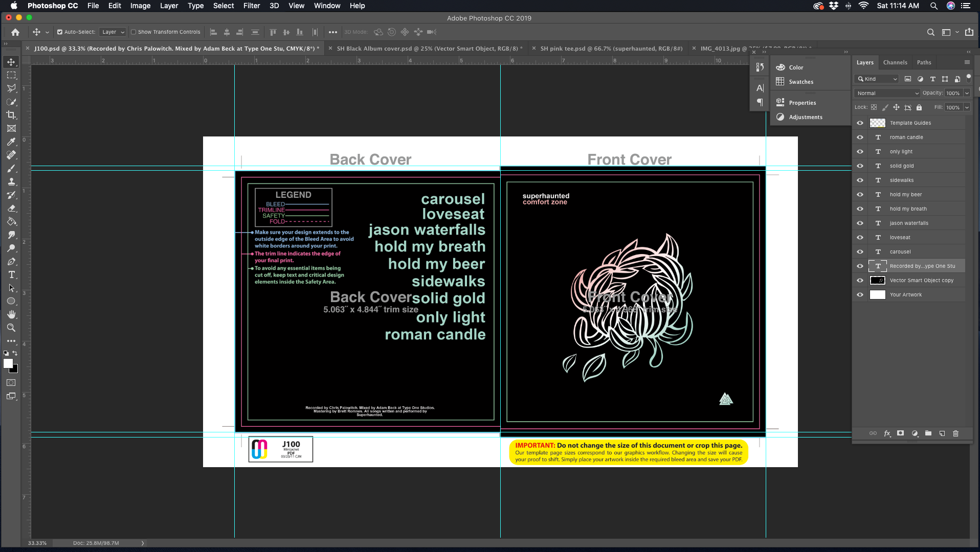Open the Window menu
980x552 pixels.
327,6
